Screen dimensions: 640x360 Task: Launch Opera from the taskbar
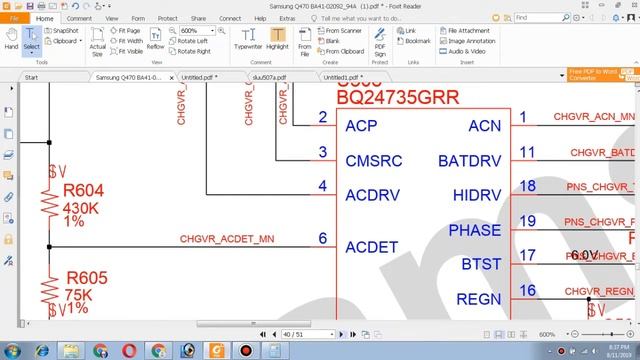point(129,351)
